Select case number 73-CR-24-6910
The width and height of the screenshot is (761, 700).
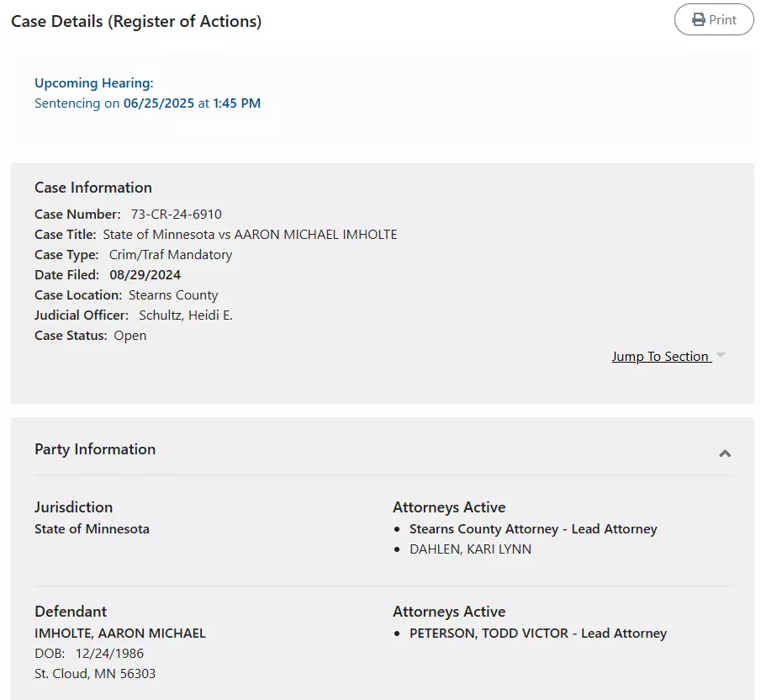click(x=177, y=214)
